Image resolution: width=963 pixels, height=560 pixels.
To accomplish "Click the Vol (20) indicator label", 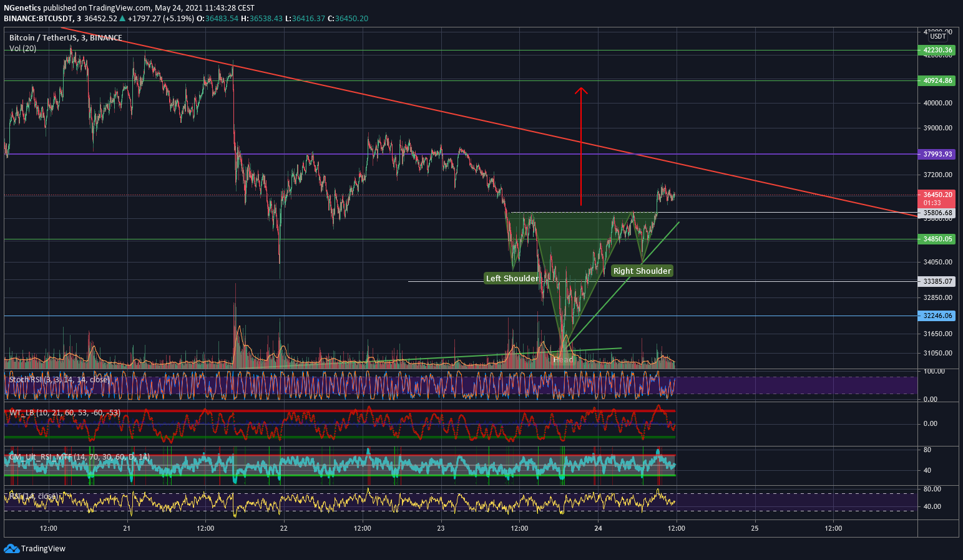I will click(x=22, y=49).
